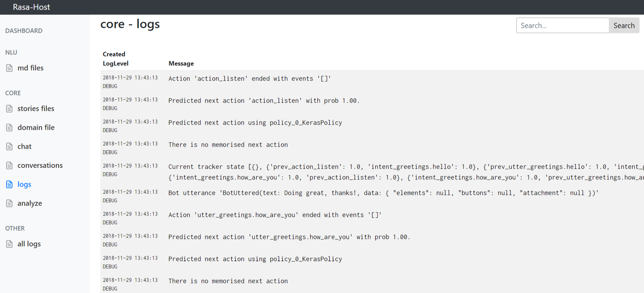This screenshot has height=293, width=644.
Task: Open the analyze page
Action: coord(30,203)
